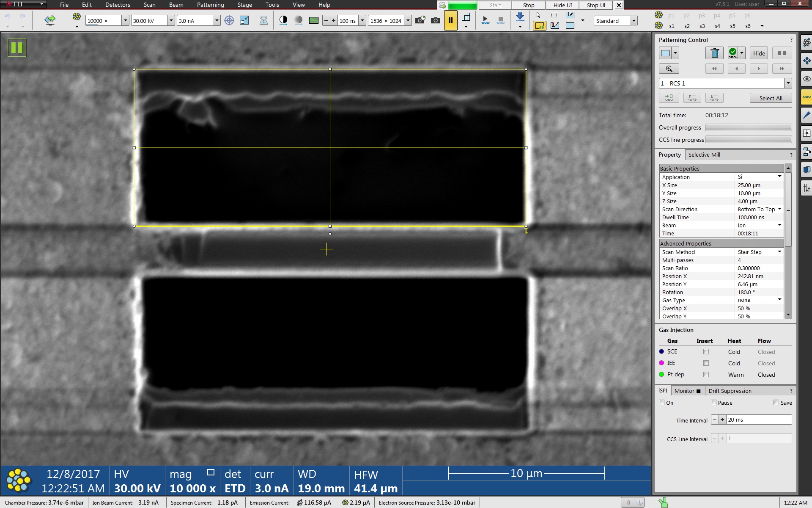Screen dimensions: 812x508
Task: Enable the iSPI On checkbox
Action: click(662, 403)
